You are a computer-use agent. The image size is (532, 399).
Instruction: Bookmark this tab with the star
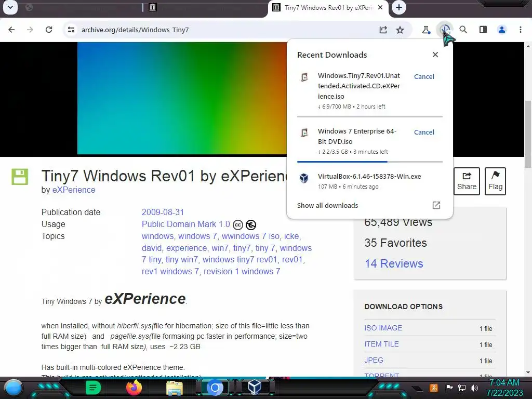click(x=400, y=30)
